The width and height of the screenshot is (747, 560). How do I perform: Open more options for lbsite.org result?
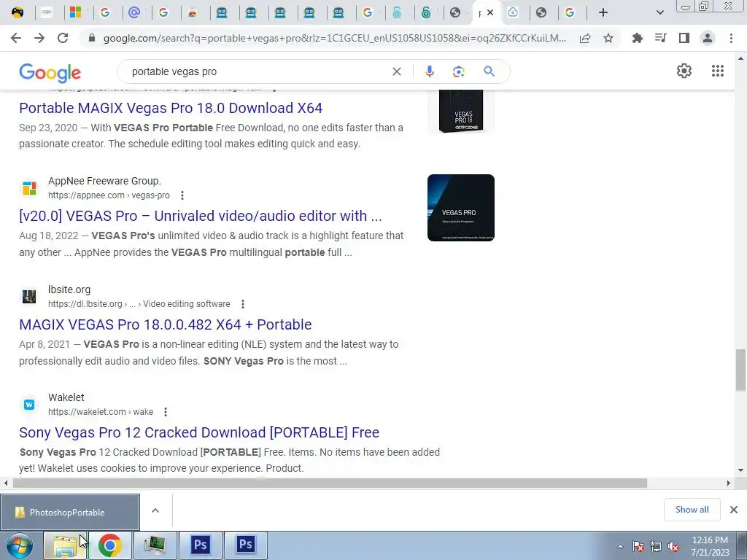coord(242,304)
